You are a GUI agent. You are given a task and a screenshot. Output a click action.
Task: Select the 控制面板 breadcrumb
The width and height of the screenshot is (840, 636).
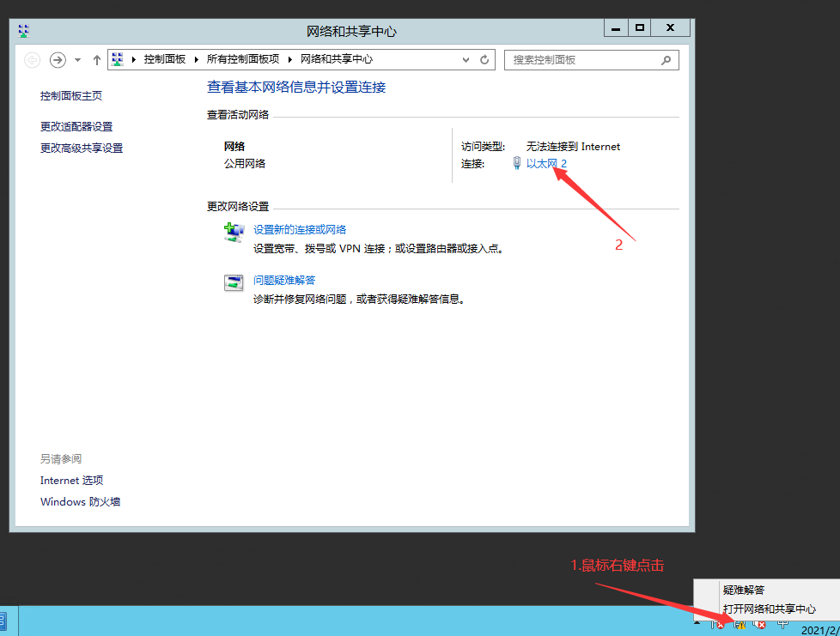click(164, 59)
